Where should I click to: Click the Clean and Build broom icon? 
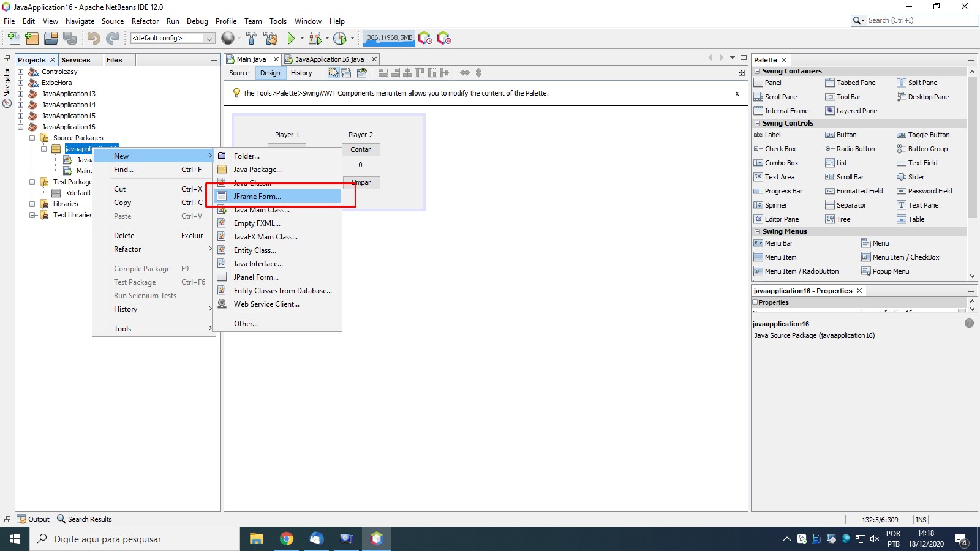click(x=271, y=39)
